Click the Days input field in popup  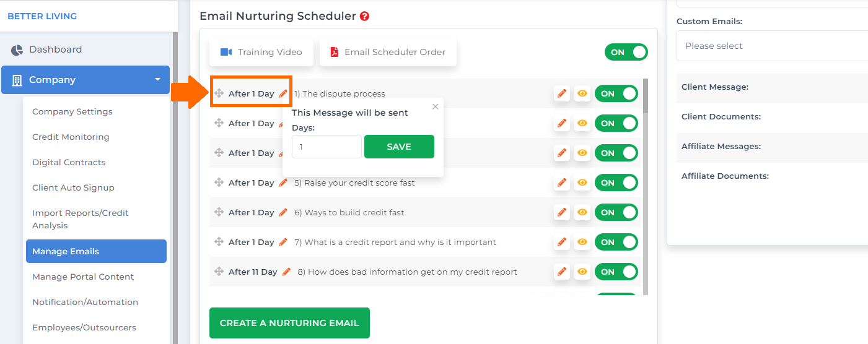(327, 147)
